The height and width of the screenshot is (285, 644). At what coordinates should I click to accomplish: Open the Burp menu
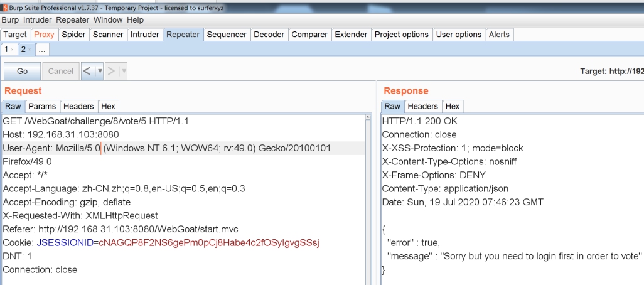pos(10,19)
